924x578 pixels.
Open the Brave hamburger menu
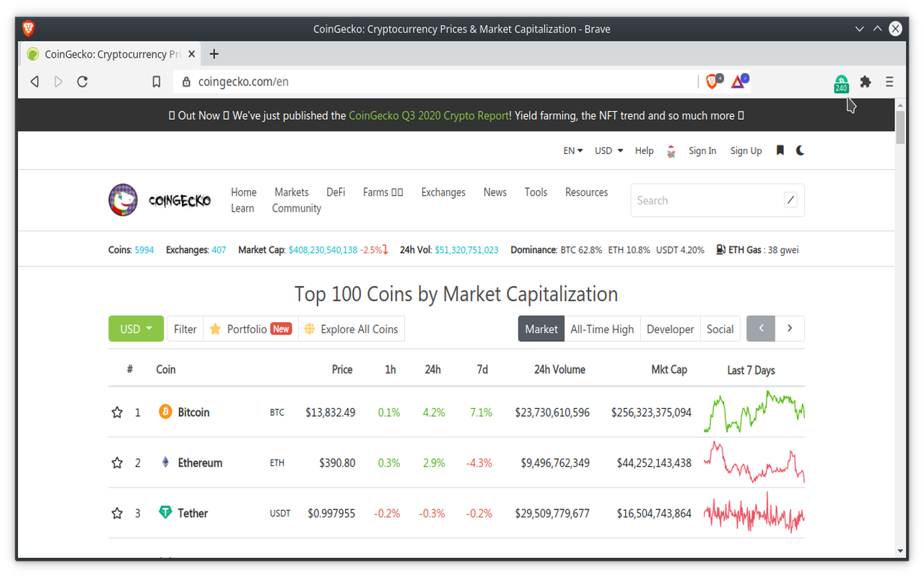tap(889, 82)
